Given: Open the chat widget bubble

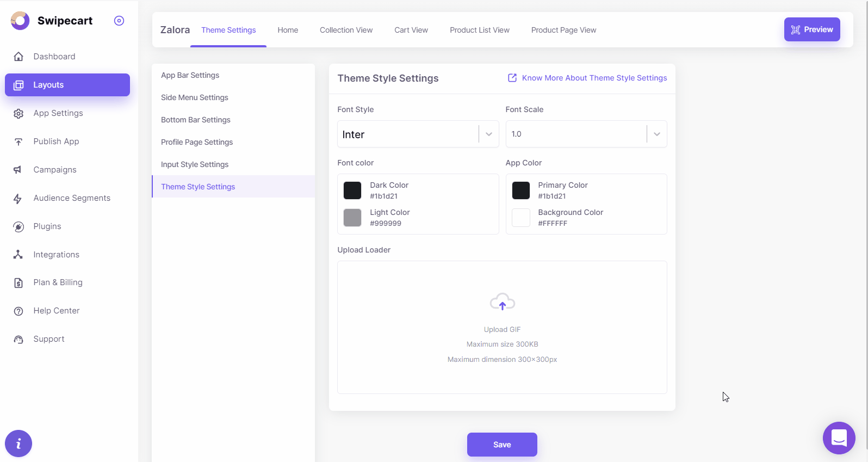Looking at the screenshot, I should coord(839,438).
